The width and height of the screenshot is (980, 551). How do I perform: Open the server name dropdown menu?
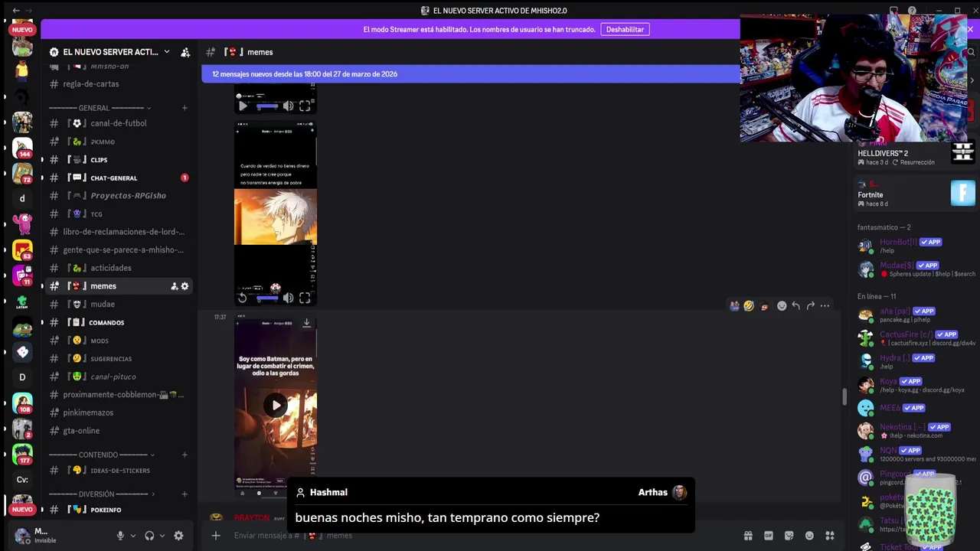pyautogui.click(x=166, y=52)
